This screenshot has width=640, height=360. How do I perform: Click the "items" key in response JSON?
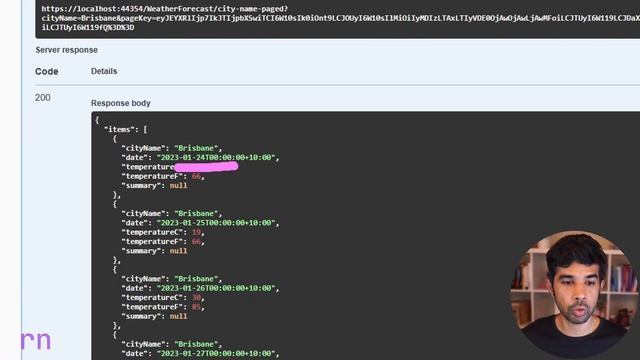point(120,129)
